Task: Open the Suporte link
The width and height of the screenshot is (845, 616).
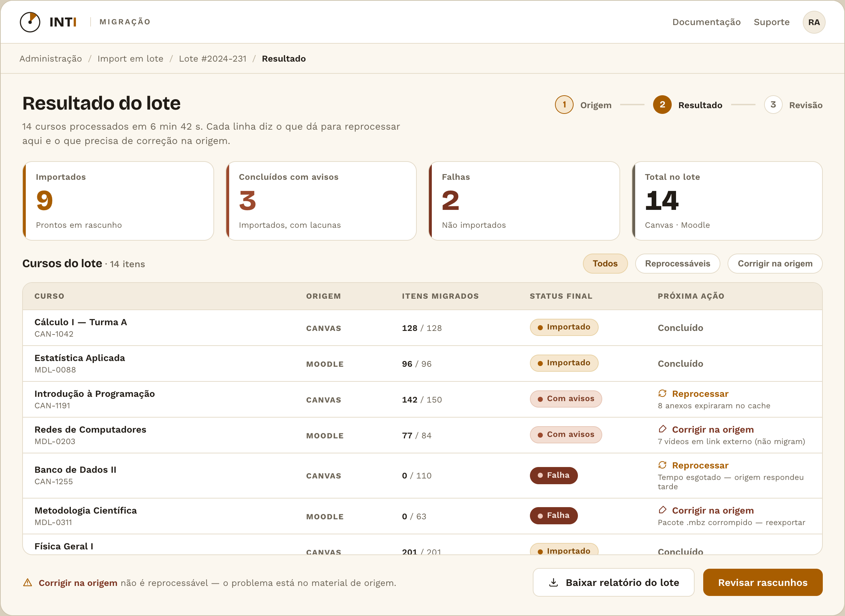Action: click(771, 22)
